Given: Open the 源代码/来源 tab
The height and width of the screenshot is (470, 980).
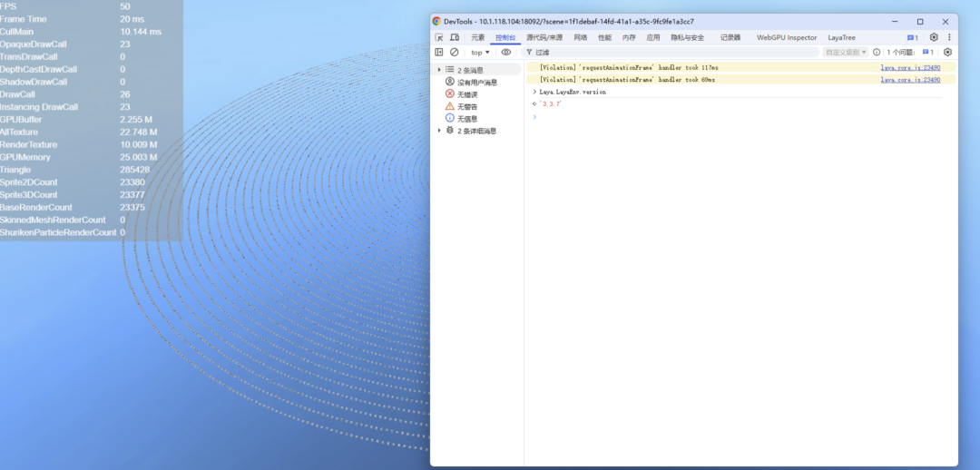Looking at the screenshot, I should click(x=544, y=37).
